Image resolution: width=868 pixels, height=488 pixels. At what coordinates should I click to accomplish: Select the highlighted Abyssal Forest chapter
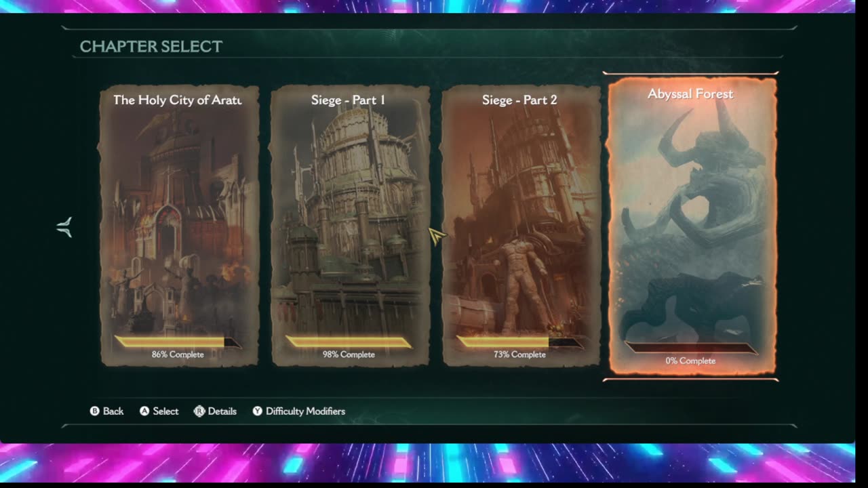pos(691,226)
